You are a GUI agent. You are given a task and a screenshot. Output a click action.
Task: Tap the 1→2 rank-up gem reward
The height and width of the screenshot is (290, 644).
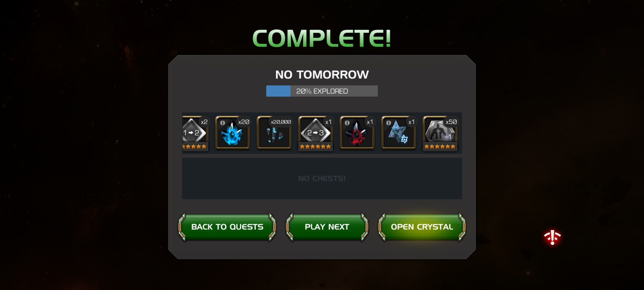pos(195,133)
